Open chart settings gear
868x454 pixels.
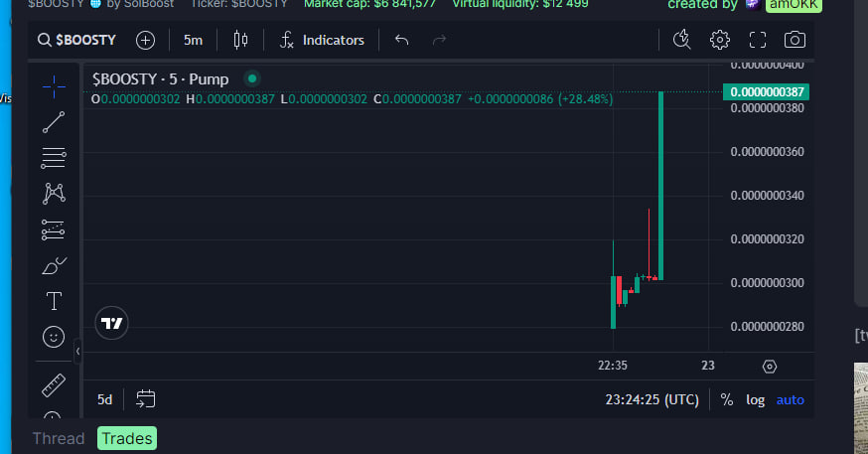[720, 40]
